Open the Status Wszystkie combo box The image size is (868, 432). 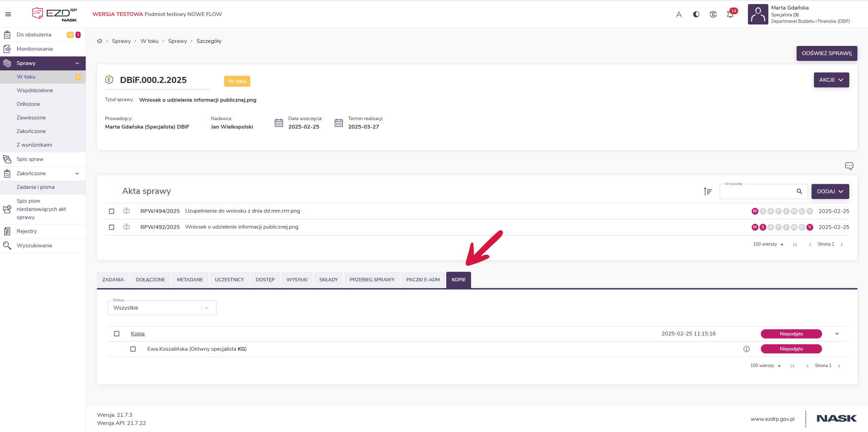click(x=162, y=308)
